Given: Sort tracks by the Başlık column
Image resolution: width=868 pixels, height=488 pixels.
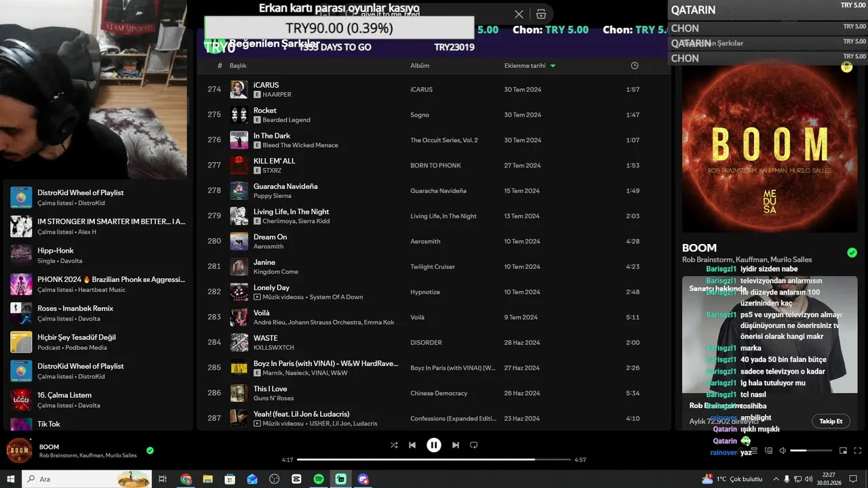Looking at the screenshot, I should click(238, 66).
